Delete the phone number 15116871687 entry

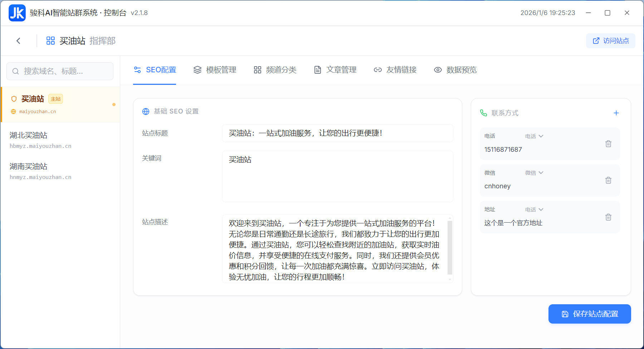click(608, 144)
